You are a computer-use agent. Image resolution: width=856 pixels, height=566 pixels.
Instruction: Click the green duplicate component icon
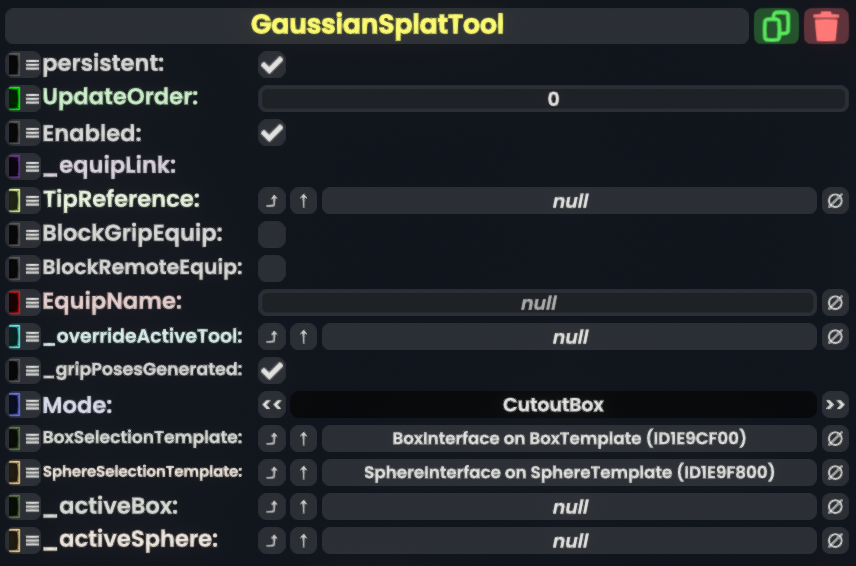pyautogui.click(x=776, y=26)
